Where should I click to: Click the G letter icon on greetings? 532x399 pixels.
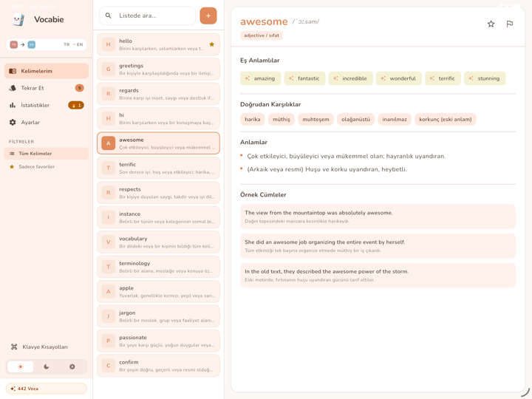point(108,69)
